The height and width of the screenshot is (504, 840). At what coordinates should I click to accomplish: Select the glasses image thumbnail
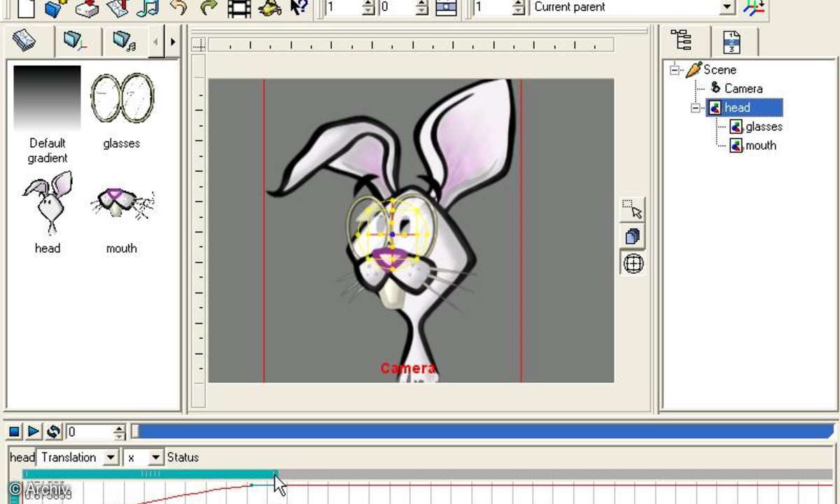122,99
